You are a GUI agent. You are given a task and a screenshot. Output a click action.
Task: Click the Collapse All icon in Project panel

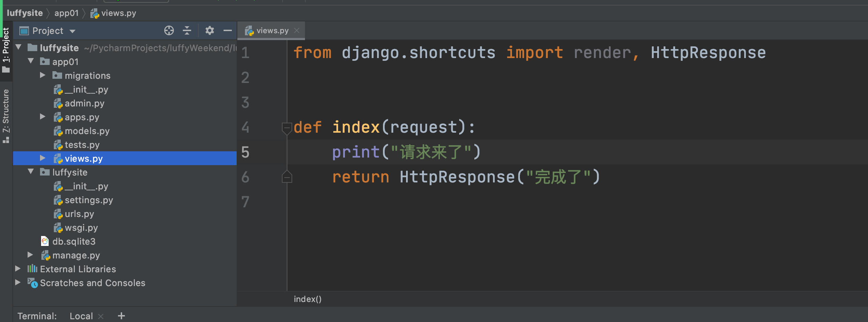click(187, 31)
